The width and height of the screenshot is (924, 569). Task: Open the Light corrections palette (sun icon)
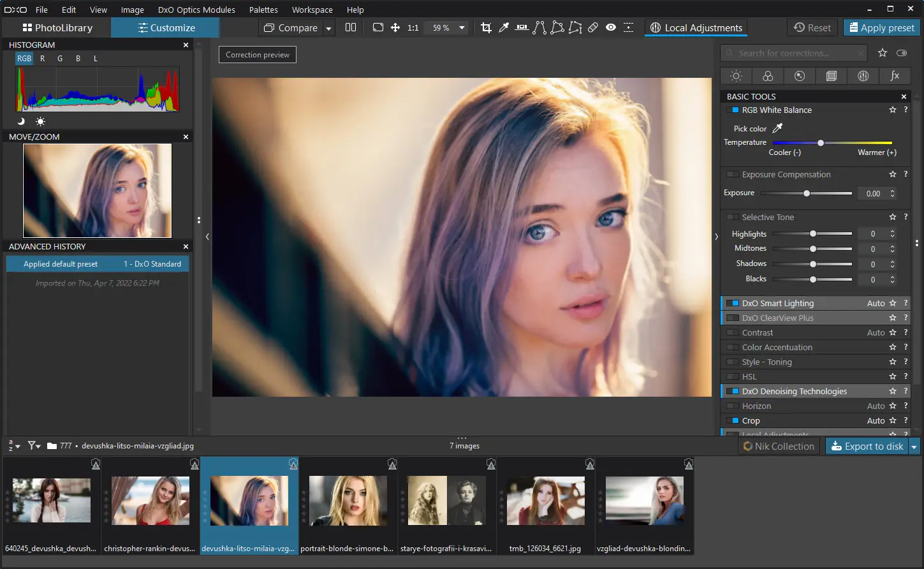[x=736, y=76]
